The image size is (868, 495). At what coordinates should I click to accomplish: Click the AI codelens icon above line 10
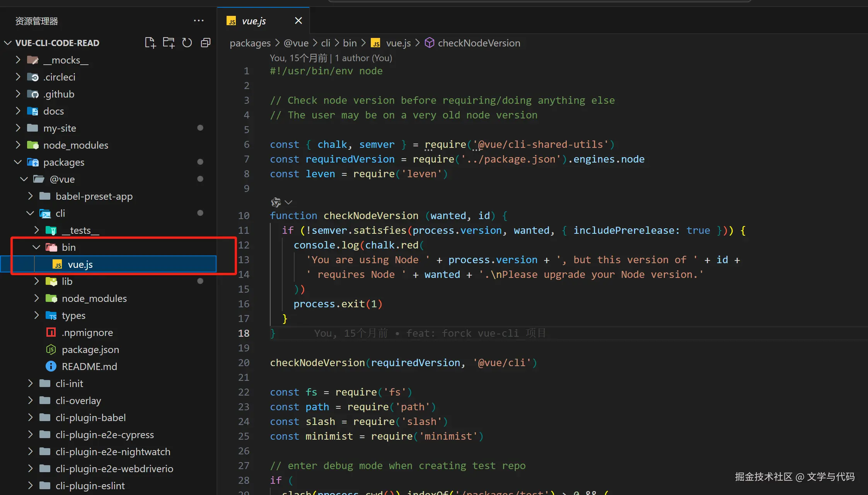pyautogui.click(x=276, y=202)
